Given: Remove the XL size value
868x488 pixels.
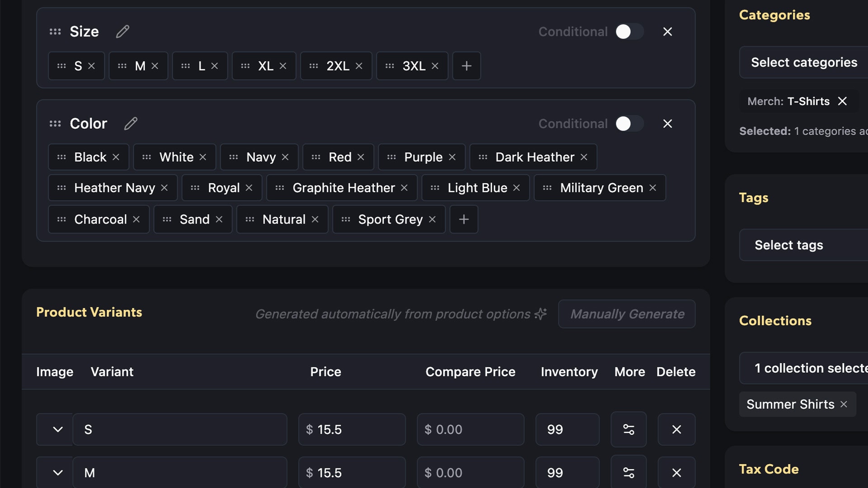Looking at the screenshot, I should coord(283,66).
